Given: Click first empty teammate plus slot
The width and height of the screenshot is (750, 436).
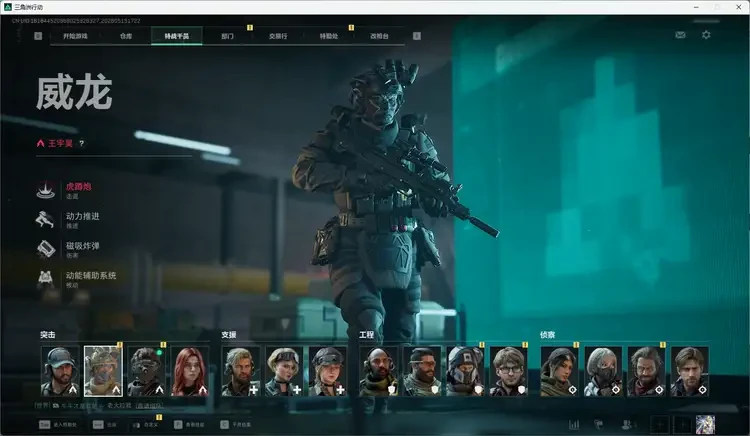Looking at the screenshot, I should coord(660,425).
